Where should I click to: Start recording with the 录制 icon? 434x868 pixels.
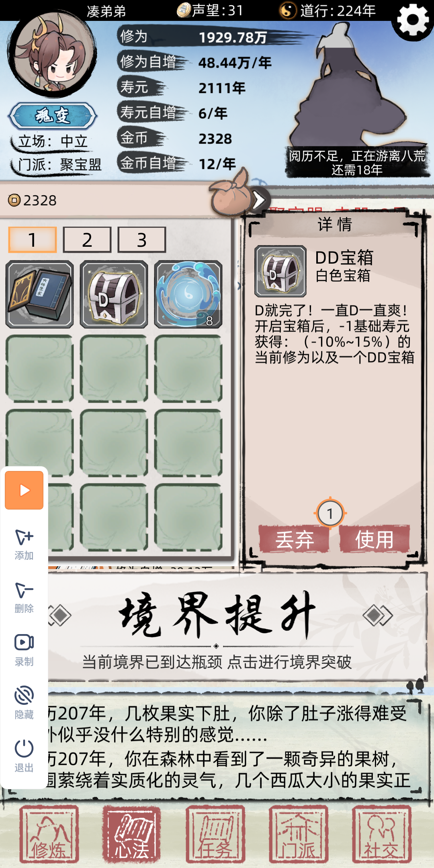24,650
